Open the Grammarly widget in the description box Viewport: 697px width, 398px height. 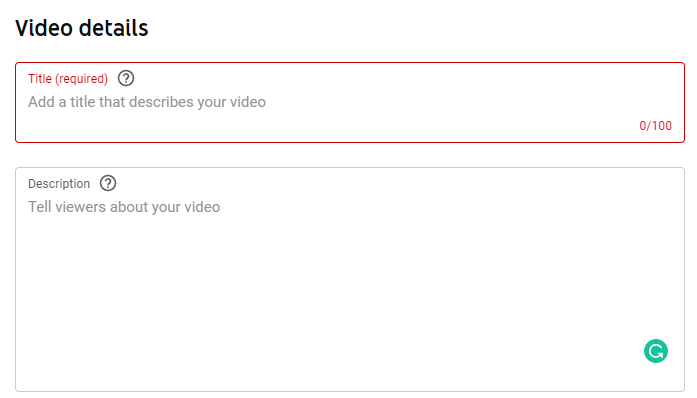point(656,351)
